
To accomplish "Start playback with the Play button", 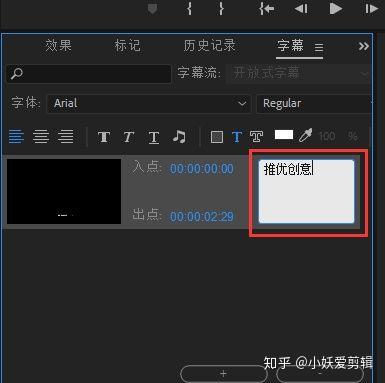I will coord(336,8).
